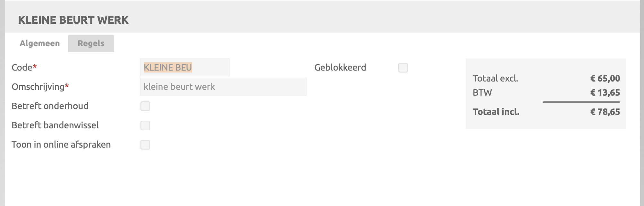Open the Regels tab
The image size is (644, 206).
click(x=91, y=43)
